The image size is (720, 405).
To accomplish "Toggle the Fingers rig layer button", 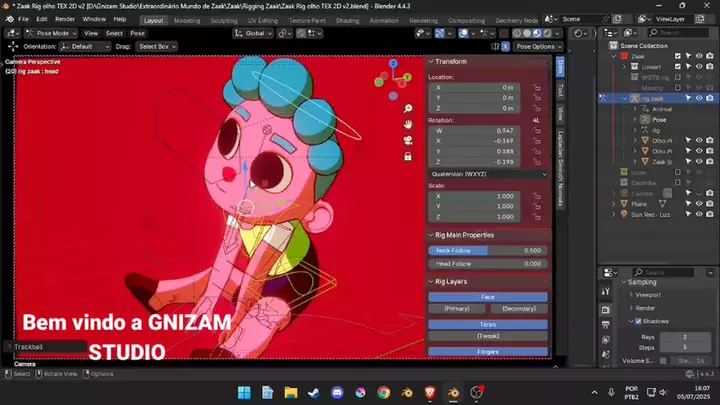I will (488, 351).
